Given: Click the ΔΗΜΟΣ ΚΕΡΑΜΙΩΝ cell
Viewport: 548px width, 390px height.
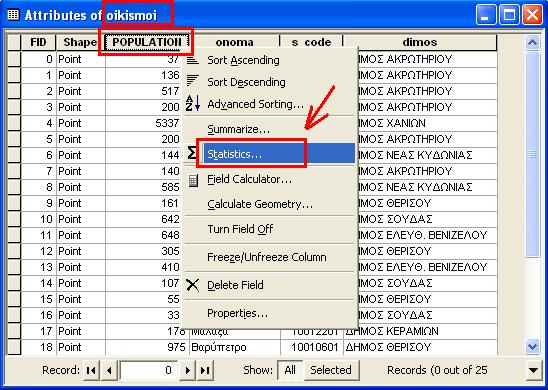Looking at the screenshot, I should pyautogui.click(x=420, y=331).
